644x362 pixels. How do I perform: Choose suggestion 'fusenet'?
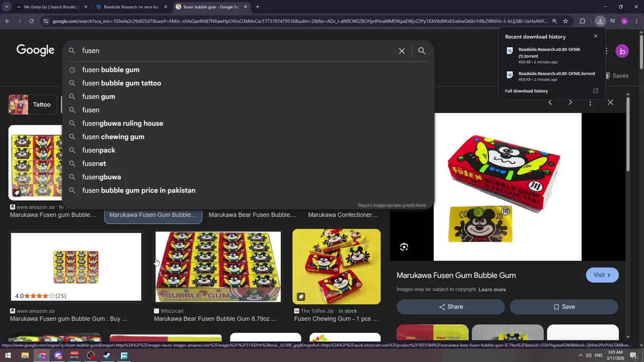click(248, 163)
